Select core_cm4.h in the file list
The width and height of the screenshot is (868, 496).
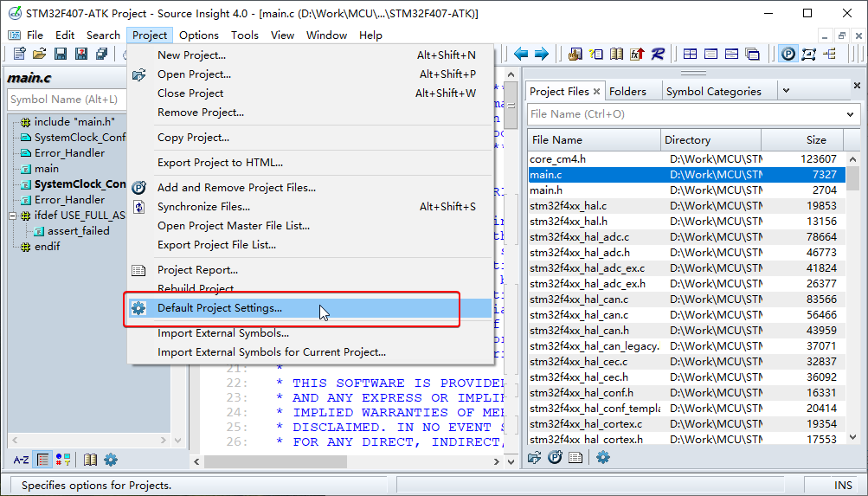pyautogui.click(x=686, y=159)
